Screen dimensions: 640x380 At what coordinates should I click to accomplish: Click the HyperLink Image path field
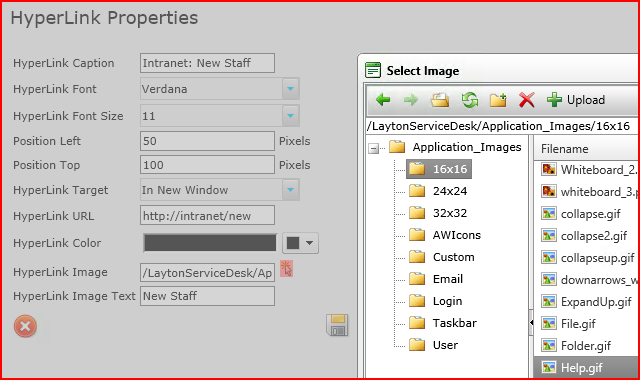(x=207, y=273)
